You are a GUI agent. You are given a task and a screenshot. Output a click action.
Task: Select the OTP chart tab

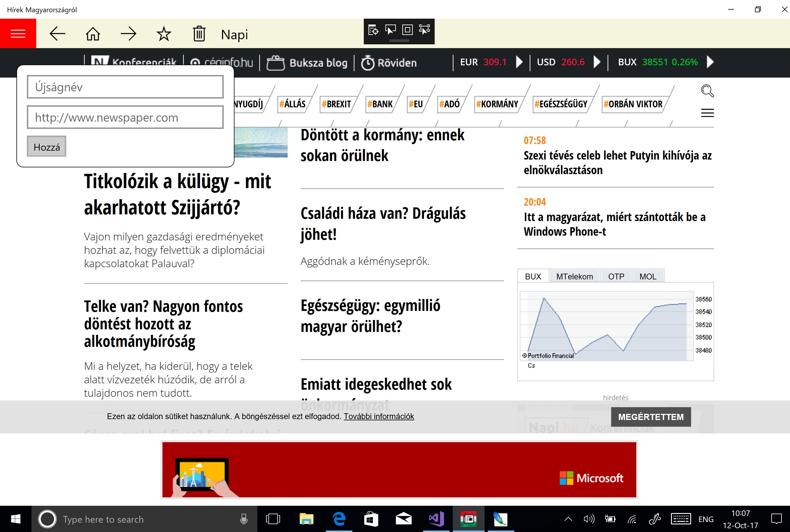(x=616, y=276)
